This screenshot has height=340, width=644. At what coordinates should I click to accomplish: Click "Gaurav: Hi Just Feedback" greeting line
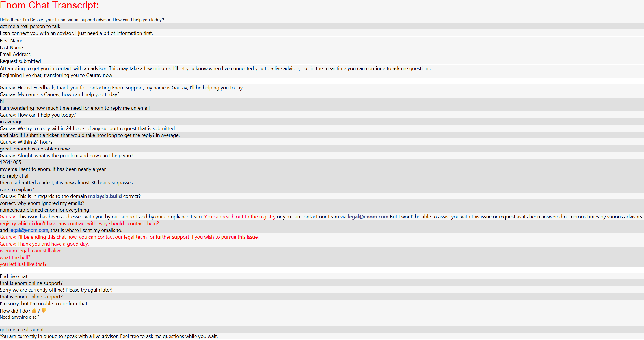(122, 88)
